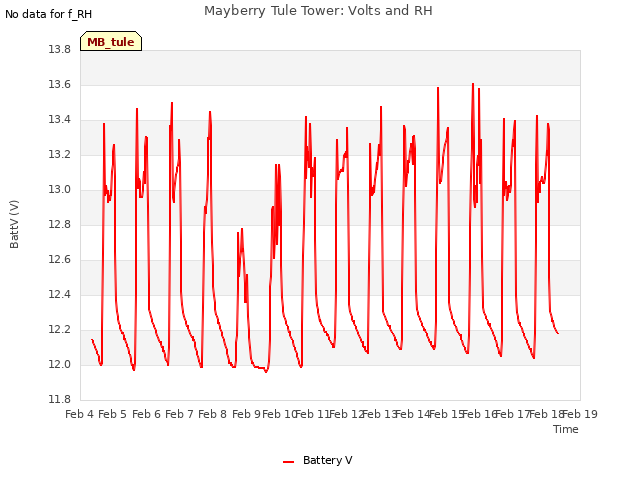Click the Feb 19 x-axis date label
640x480 pixels.
coord(580,414)
